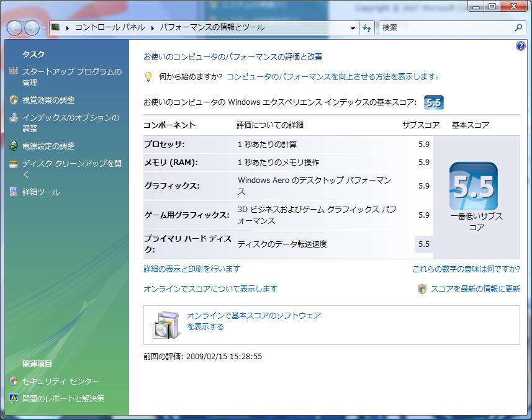
Task: Click スコアを最新の情報に更新 link
Action: click(x=476, y=288)
